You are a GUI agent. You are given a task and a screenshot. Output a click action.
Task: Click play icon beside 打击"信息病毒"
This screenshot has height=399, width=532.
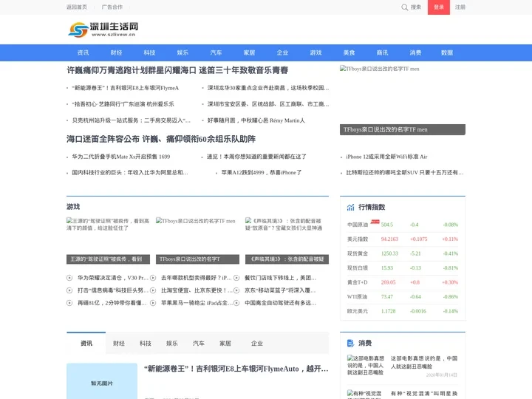click(69, 290)
